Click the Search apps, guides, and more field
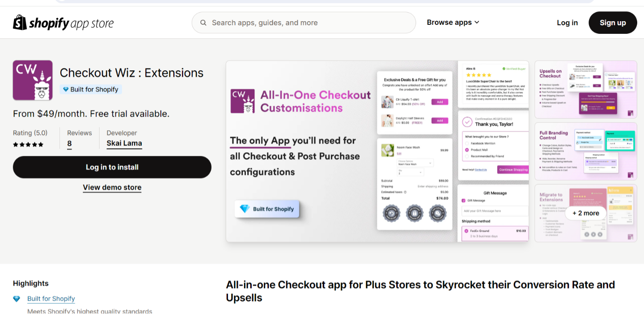This screenshot has height=315, width=644. pos(304,23)
